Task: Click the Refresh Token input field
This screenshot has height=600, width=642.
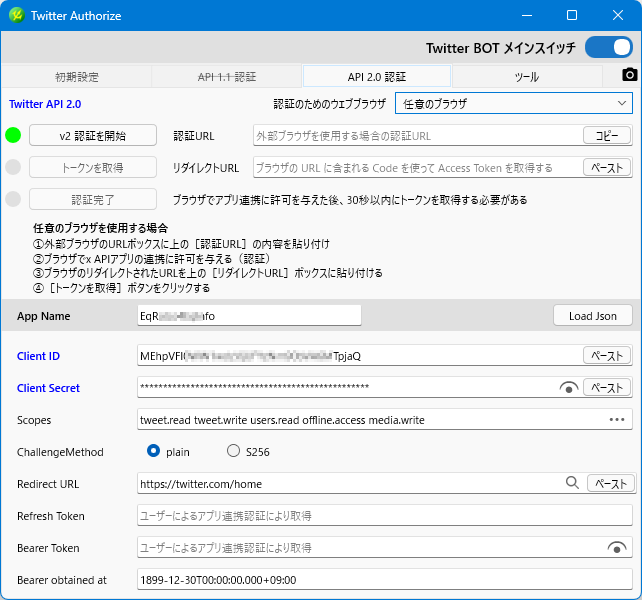Action: 384,516
